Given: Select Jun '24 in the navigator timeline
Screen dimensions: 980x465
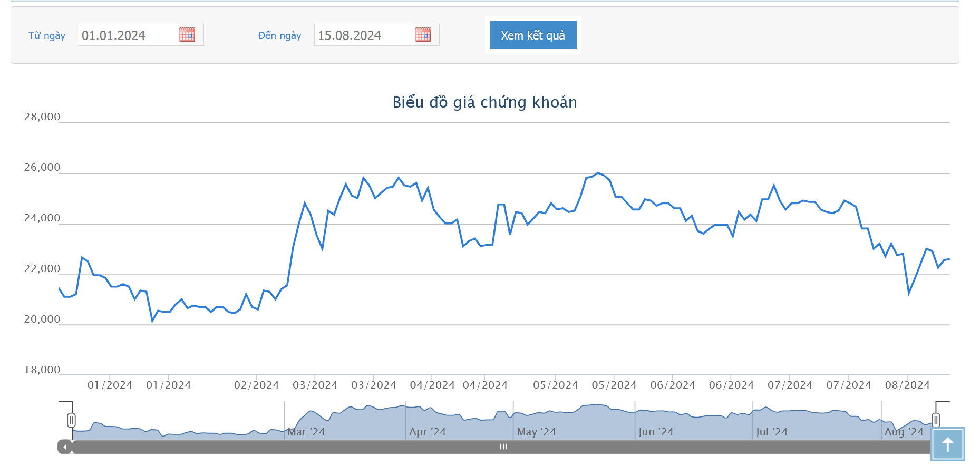Looking at the screenshot, I should click(x=655, y=432).
